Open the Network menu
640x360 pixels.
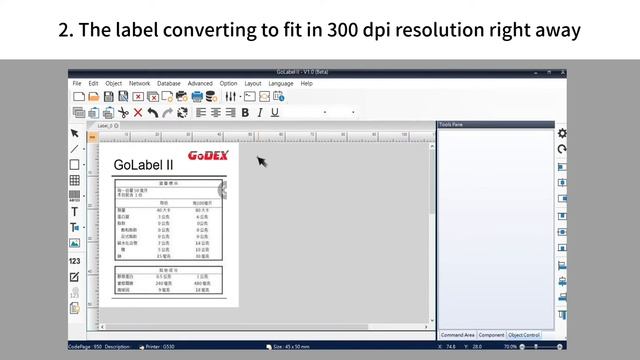(140, 83)
